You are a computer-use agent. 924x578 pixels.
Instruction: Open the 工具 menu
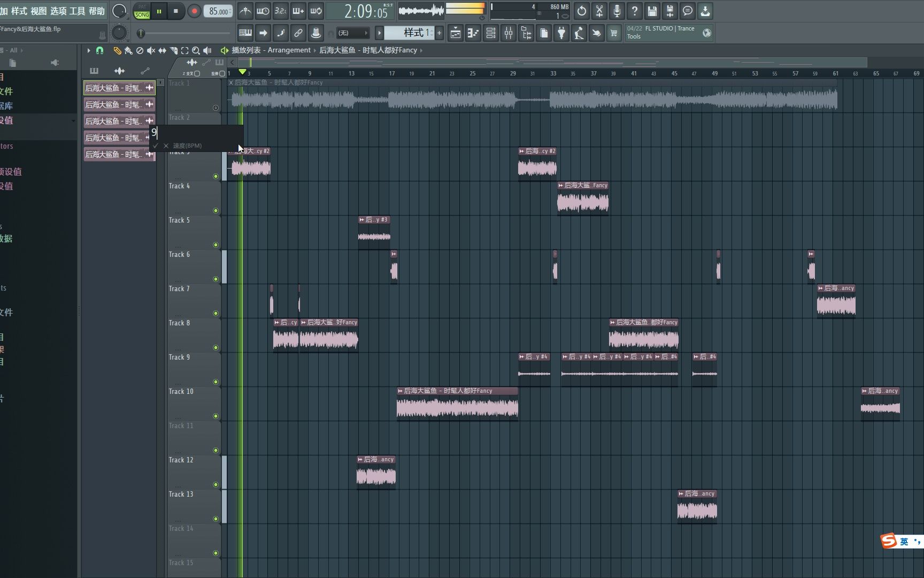tap(78, 11)
